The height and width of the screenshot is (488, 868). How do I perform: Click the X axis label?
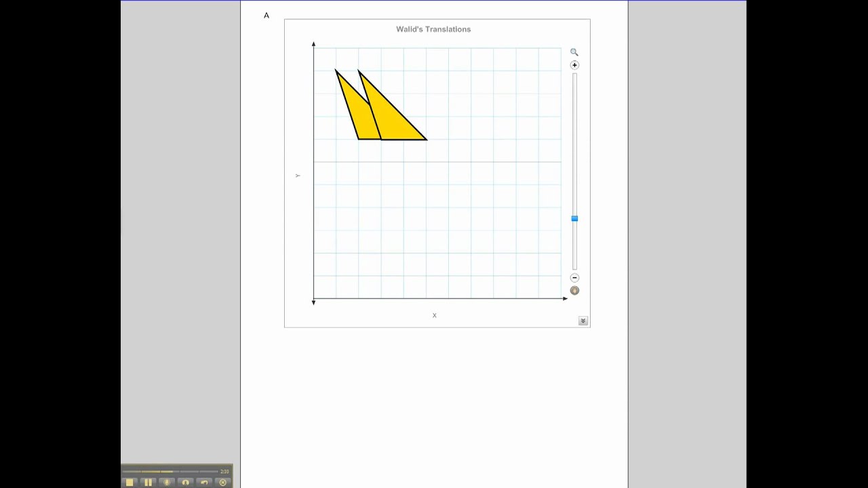435,315
